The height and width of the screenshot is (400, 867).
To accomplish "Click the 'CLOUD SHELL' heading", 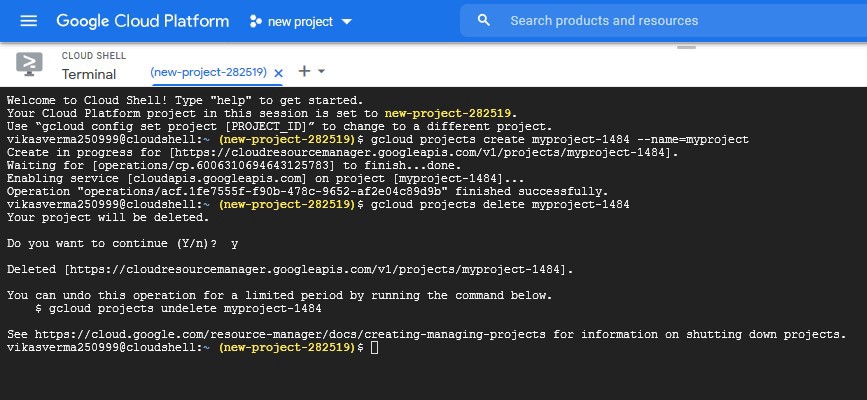I will [94, 56].
